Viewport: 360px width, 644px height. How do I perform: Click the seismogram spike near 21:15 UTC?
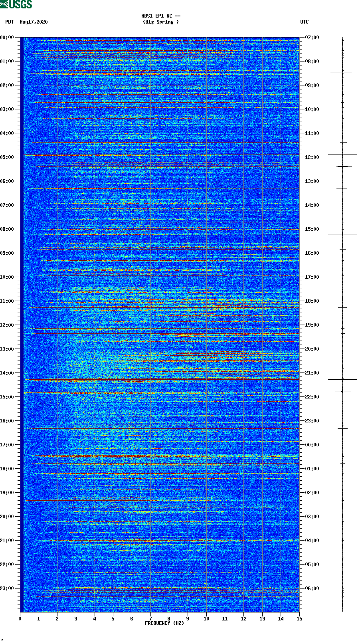coord(342,379)
